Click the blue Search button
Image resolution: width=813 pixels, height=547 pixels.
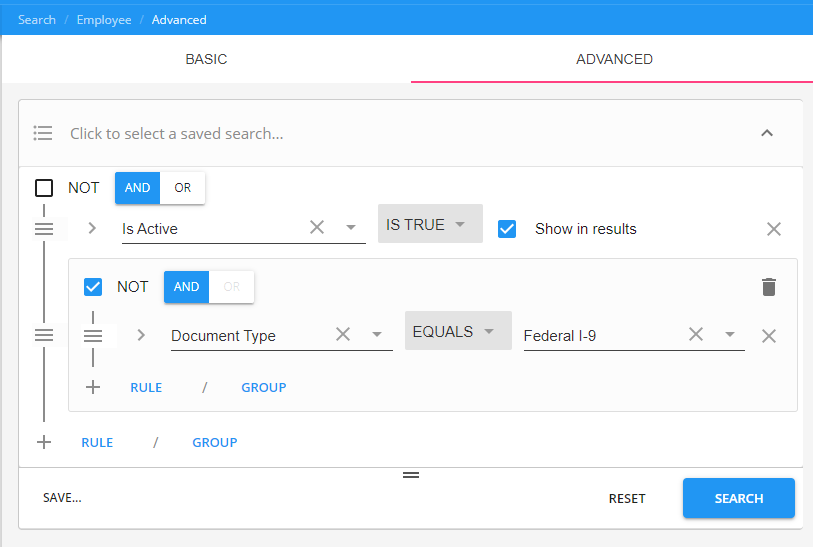[x=738, y=498]
